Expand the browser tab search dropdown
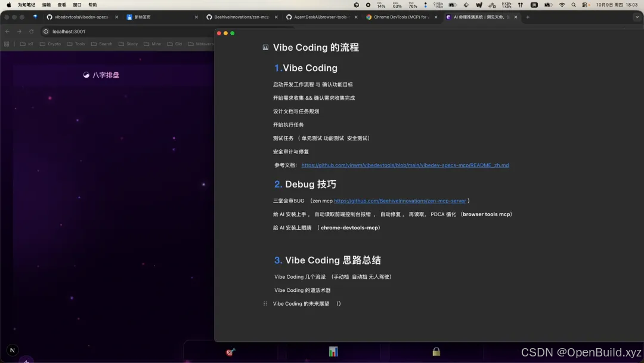The width and height of the screenshot is (644, 363). tap(637, 17)
